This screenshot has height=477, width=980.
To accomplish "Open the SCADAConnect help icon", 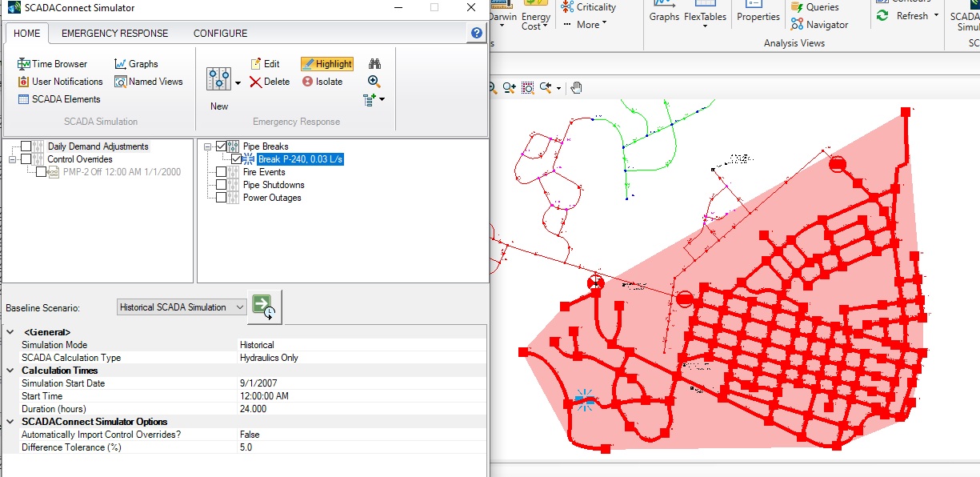I will (477, 33).
